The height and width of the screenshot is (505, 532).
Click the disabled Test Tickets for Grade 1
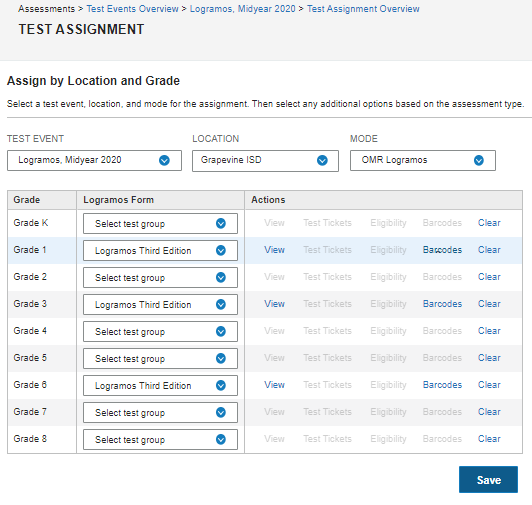327,250
